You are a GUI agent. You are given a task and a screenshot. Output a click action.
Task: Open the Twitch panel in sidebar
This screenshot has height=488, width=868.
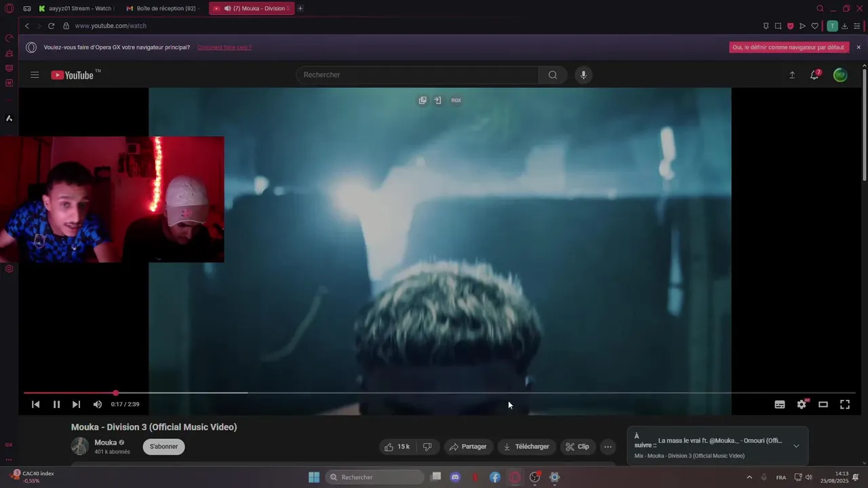point(9,68)
